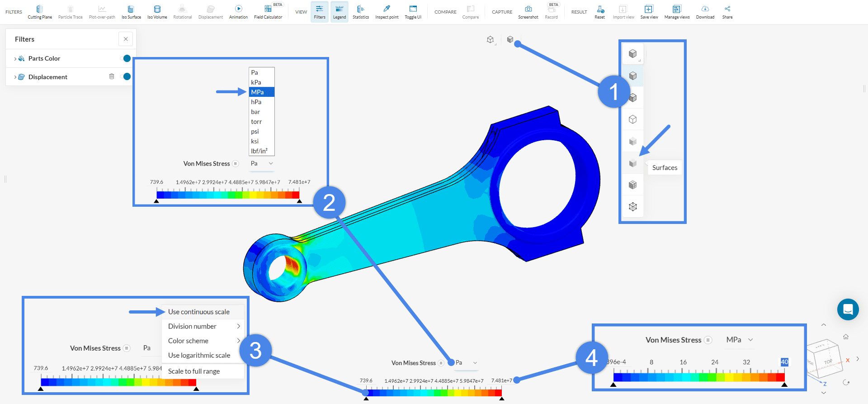The height and width of the screenshot is (404, 868).
Task: Open the Iso Volume filter
Action: tap(157, 12)
